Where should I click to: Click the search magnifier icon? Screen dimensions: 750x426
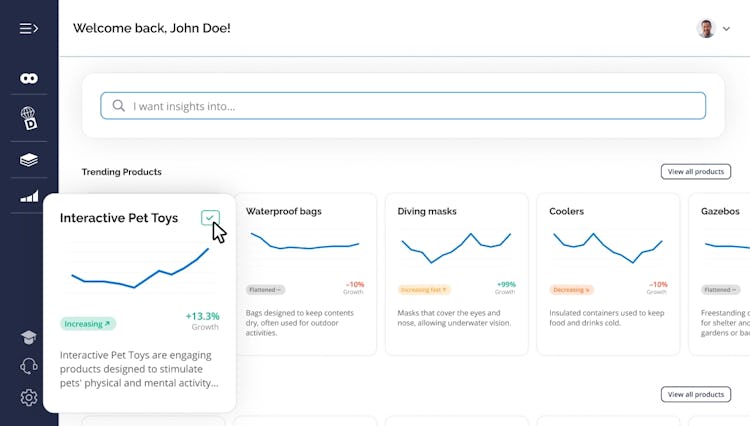coord(119,106)
